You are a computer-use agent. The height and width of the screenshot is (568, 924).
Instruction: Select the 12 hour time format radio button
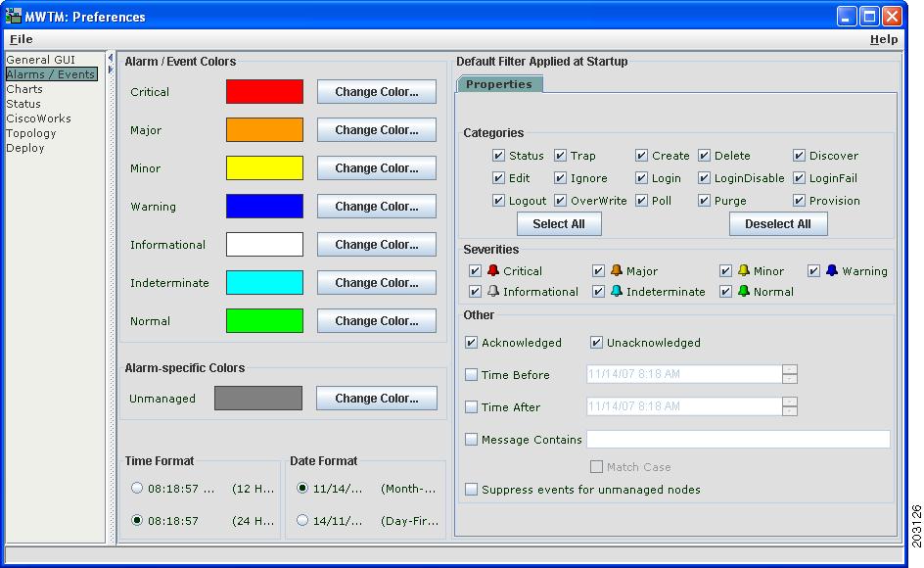(x=137, y=488)
